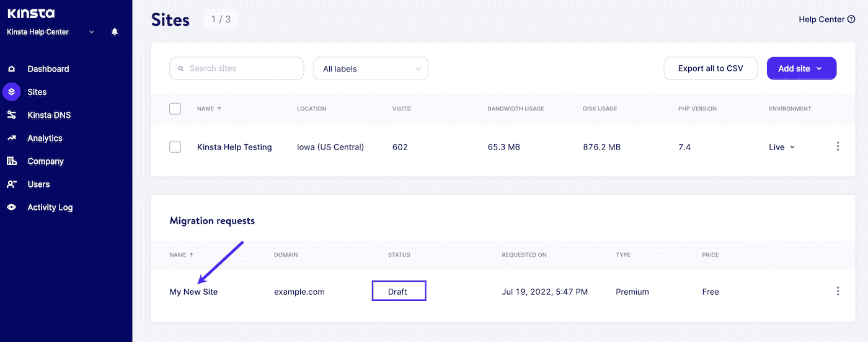Click the ENVIRONMENT column header
This screenshot has height=342, width=868.
coord(790,109)
